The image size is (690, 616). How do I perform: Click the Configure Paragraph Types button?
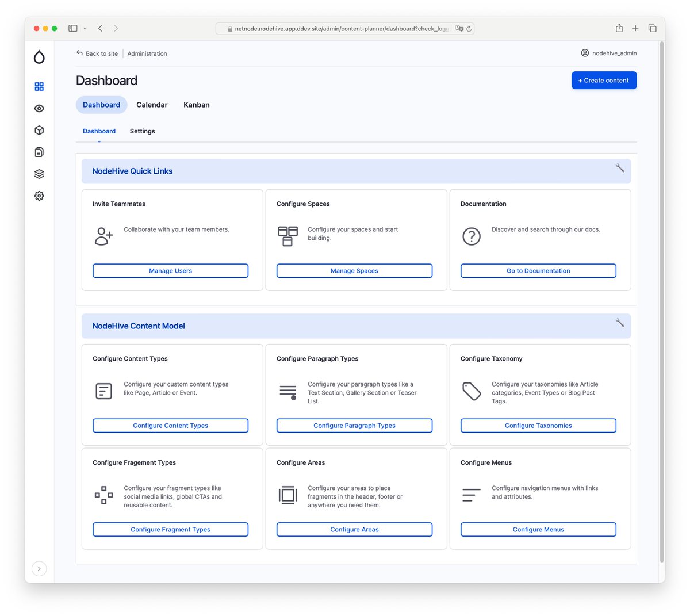click(x=355, y=426)
